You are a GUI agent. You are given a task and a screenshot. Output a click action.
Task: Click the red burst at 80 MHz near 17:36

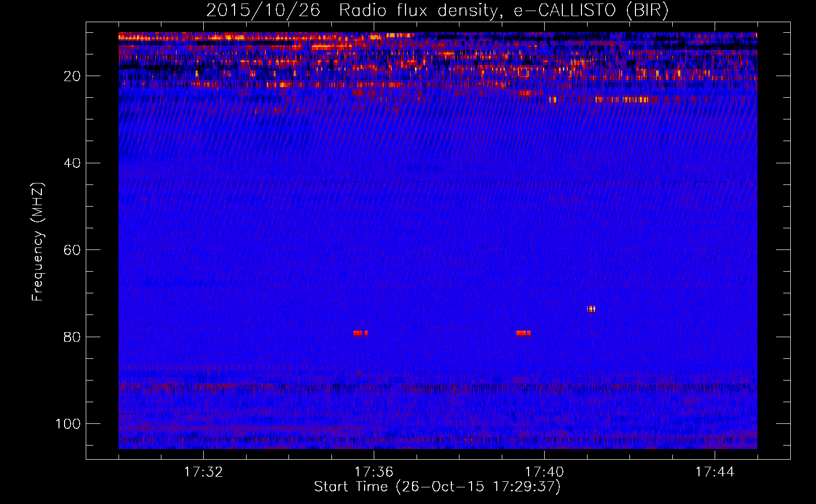click(x=361, y=333)
